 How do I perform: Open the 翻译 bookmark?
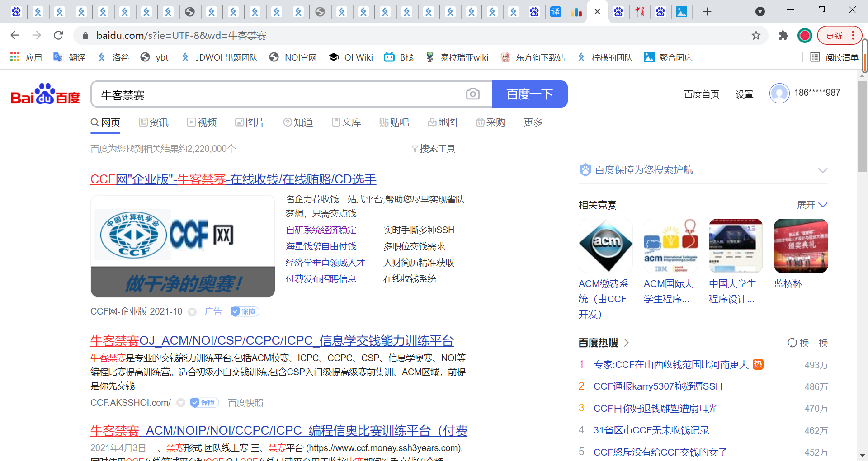click(69, 57)
